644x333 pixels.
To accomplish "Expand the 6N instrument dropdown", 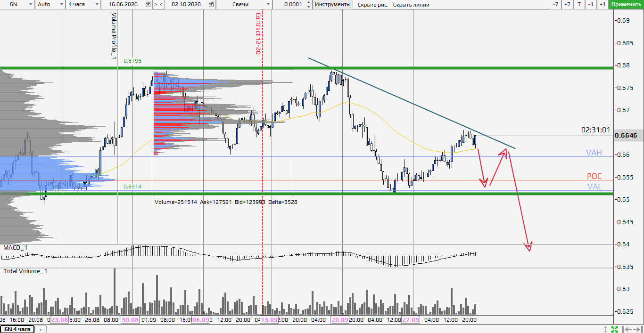I will [x=30, y=4].
